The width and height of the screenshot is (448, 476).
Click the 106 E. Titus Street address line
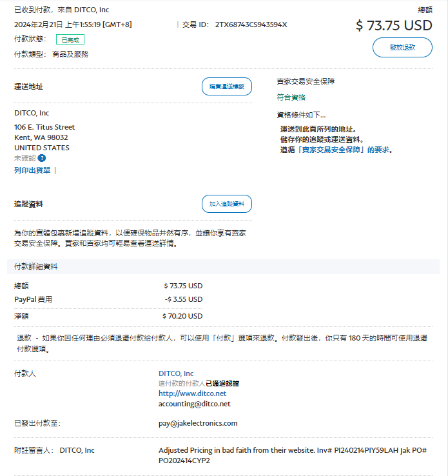[44, 127]
